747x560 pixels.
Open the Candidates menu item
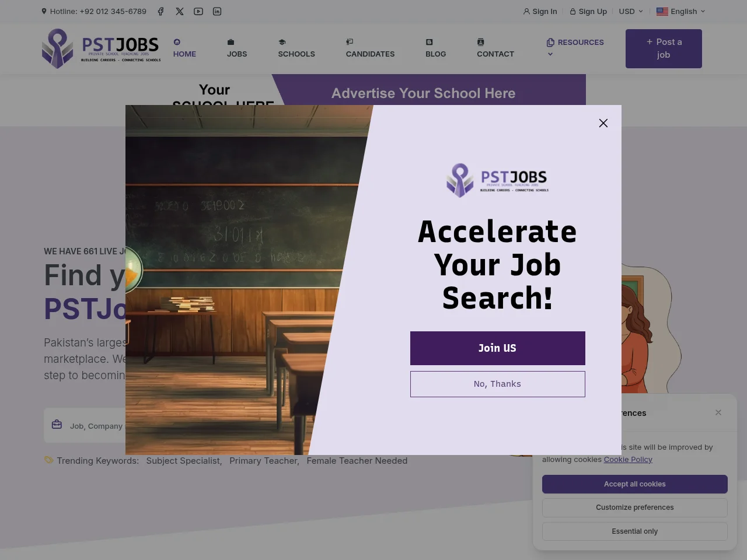point(370,48)
